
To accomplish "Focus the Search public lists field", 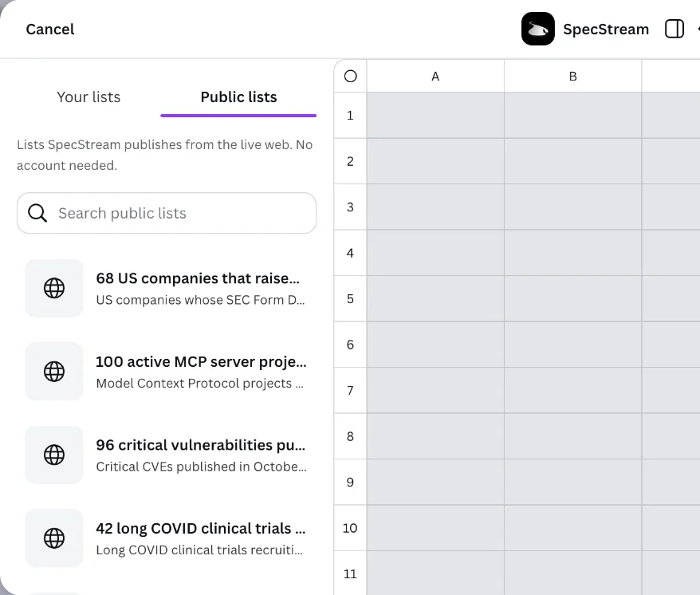I will tap(167, 213).
